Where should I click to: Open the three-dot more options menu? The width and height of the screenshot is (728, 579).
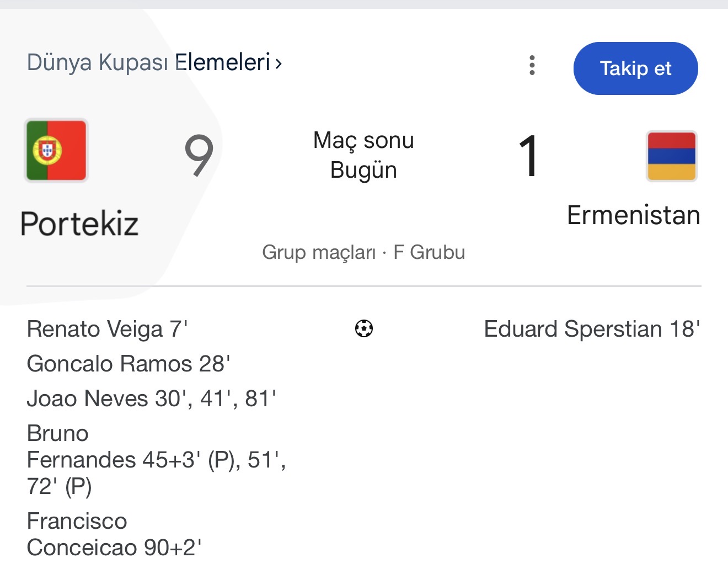click(x=532, y=66)
